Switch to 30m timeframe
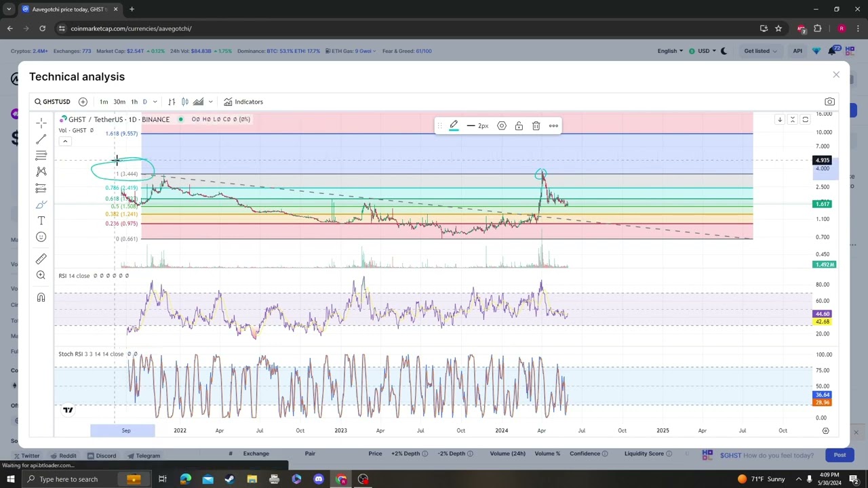The width and height of the screenshot is (868, 488). tap(119, 102)
